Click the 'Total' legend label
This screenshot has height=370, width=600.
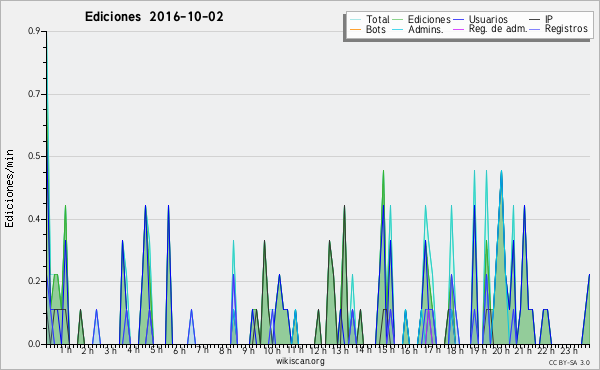pyautogui.click(x=378, y=19)
